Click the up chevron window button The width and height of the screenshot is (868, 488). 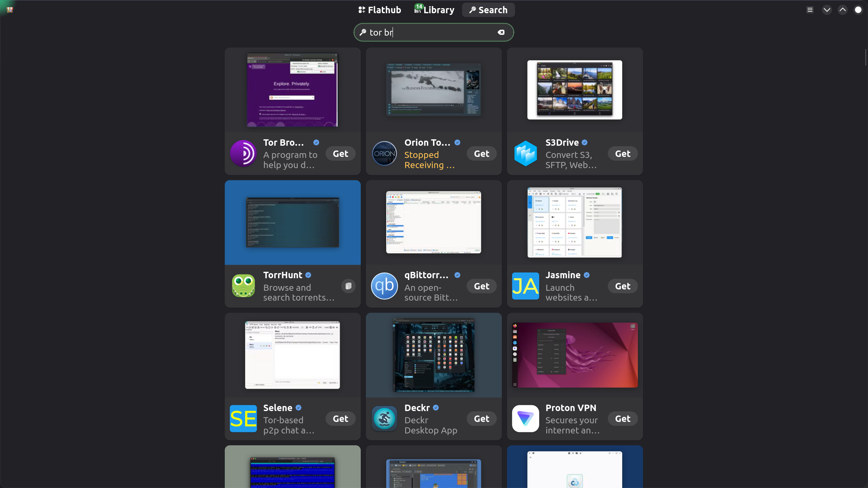pos(843,10)
